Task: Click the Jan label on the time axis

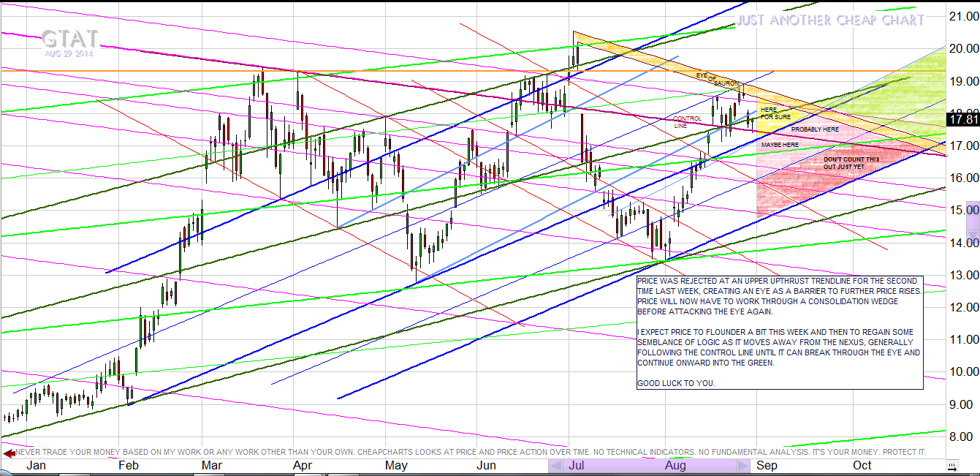Action: (36, 466)
